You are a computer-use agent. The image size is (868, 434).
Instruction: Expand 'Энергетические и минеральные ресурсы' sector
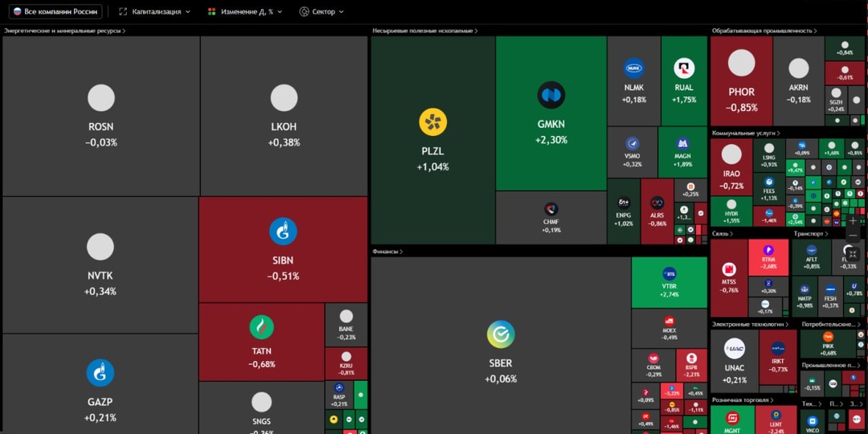(x=65, y=31)
